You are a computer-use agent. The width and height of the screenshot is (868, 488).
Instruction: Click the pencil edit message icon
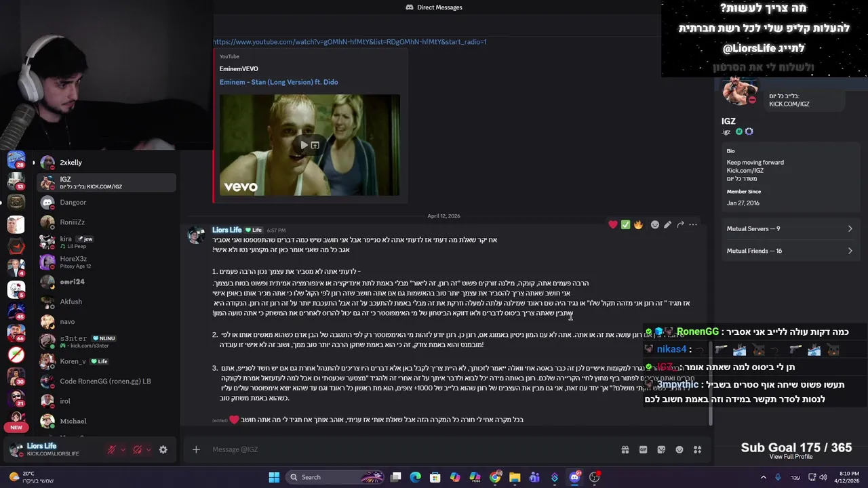[667, 224]
